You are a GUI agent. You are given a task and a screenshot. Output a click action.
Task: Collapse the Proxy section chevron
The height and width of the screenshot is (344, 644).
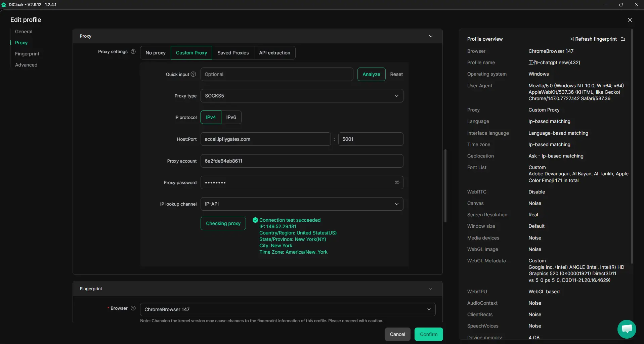tap(431, 36)
